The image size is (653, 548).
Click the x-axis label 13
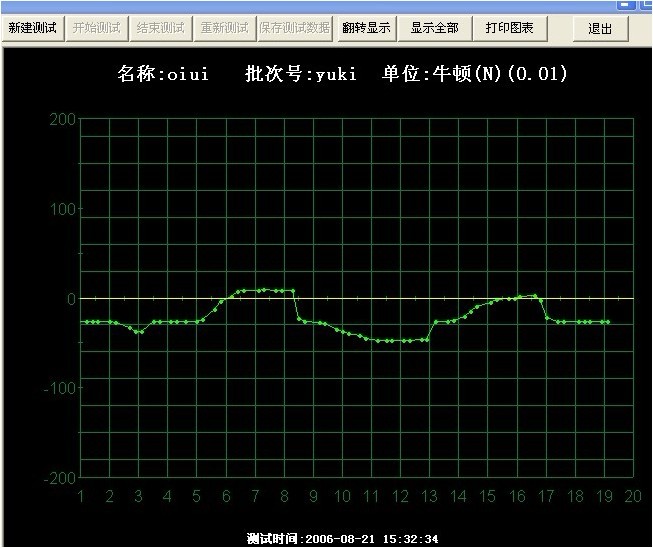[429, 496]
